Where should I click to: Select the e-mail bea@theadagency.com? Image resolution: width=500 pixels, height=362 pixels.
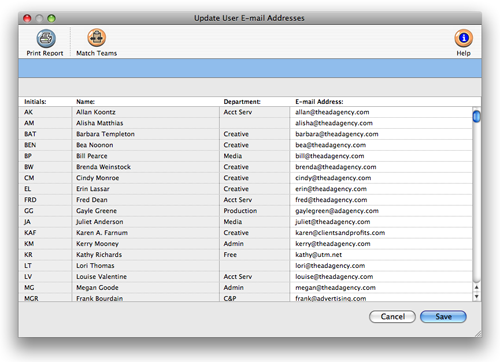coord(330,145)
